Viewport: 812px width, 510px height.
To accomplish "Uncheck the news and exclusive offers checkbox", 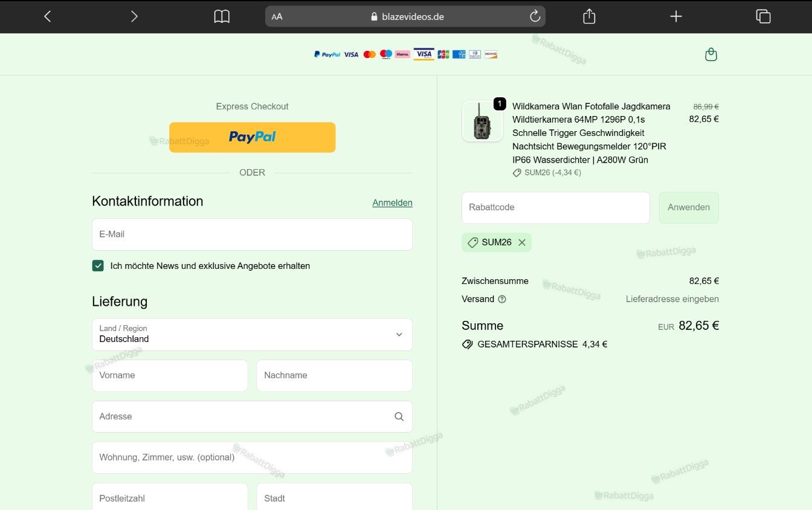I will [98, 265].
